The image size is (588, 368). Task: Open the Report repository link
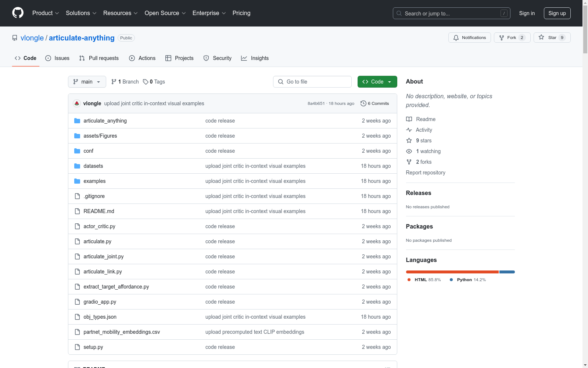(425, 173)
